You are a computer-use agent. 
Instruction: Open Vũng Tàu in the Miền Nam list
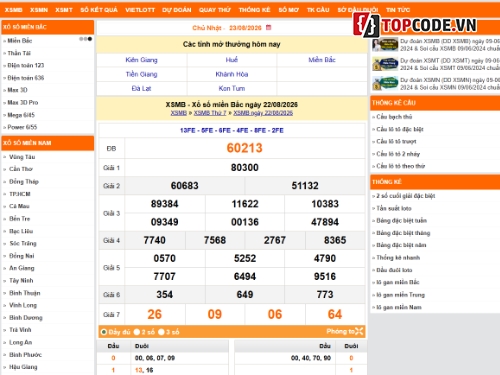click(x=22, y=157)
